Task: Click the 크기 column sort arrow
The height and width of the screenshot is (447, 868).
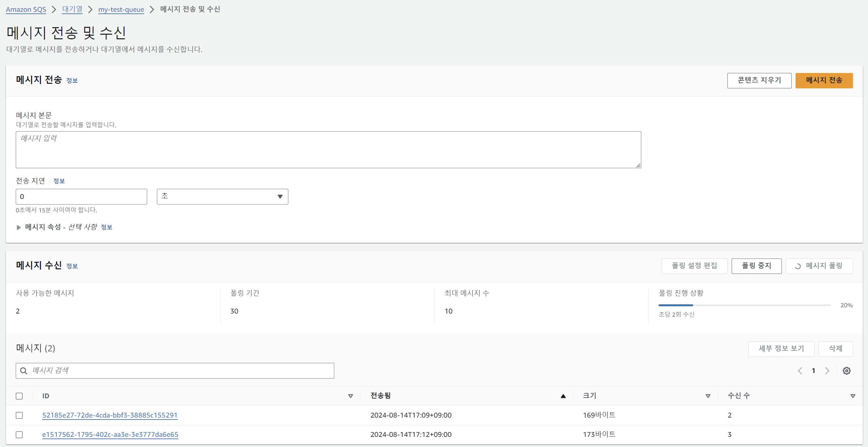Action: 708,396
